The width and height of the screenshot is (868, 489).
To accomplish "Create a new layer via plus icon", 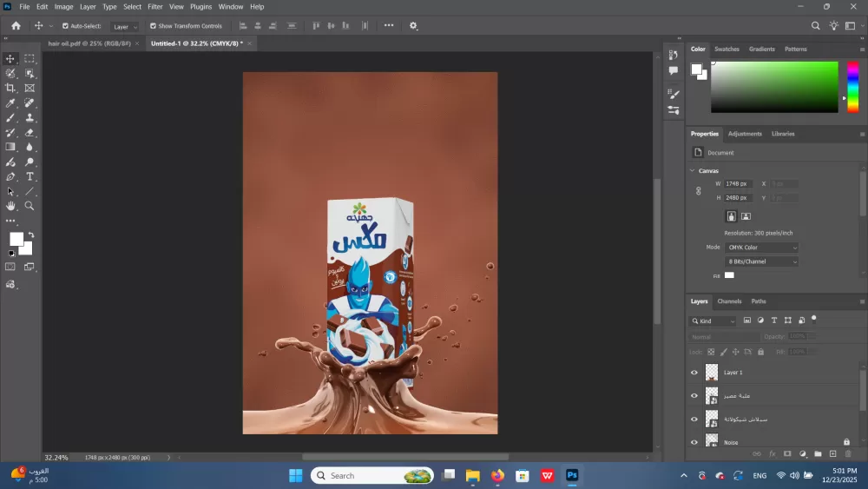I will [832, 453].
